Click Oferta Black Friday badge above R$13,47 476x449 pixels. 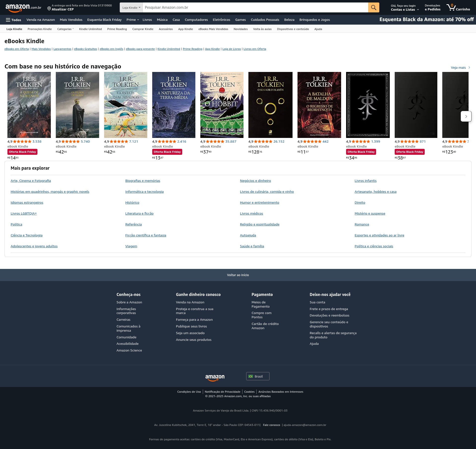[x=167, y=152]
